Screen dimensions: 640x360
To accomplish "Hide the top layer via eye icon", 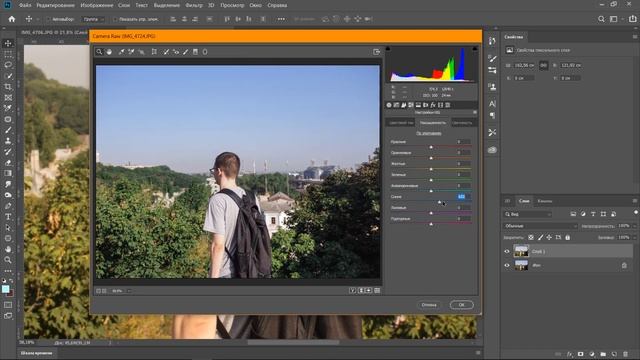I will [507, 251].
